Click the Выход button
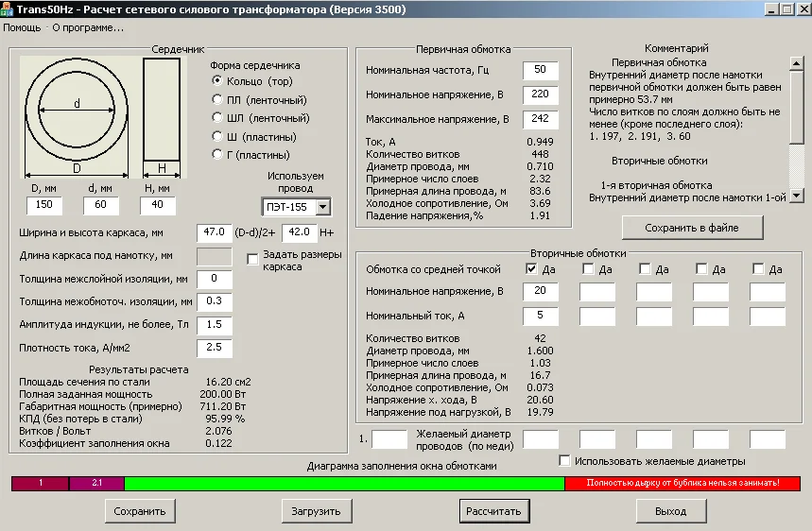812x531 pixels. click(x=670, y=511)
